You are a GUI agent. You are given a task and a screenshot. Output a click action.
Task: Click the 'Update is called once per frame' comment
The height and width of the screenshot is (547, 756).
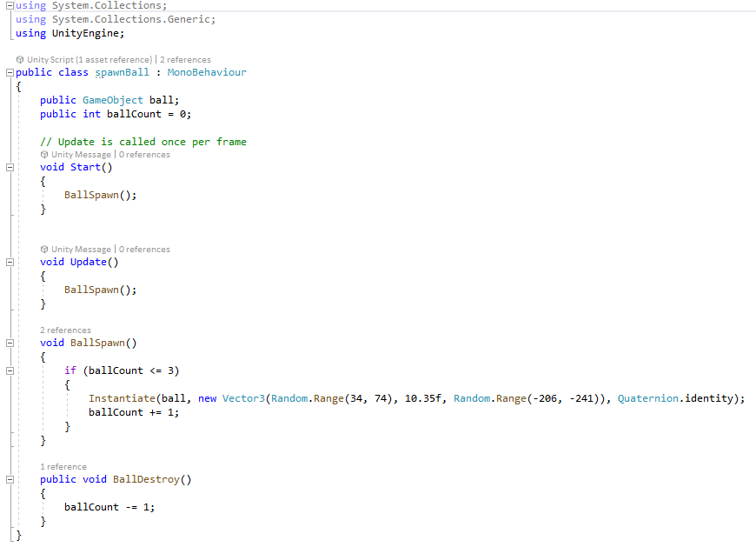(x=143, y=142)
